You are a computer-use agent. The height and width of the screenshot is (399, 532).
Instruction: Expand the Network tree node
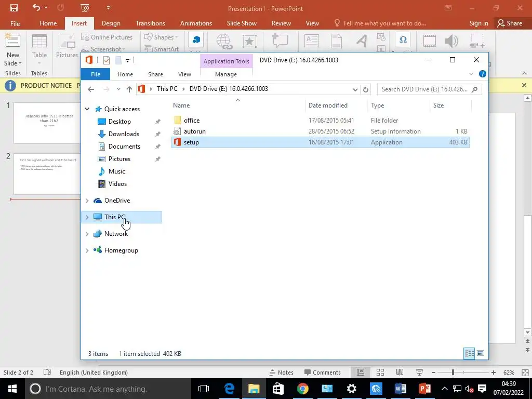tap(87, 234)
